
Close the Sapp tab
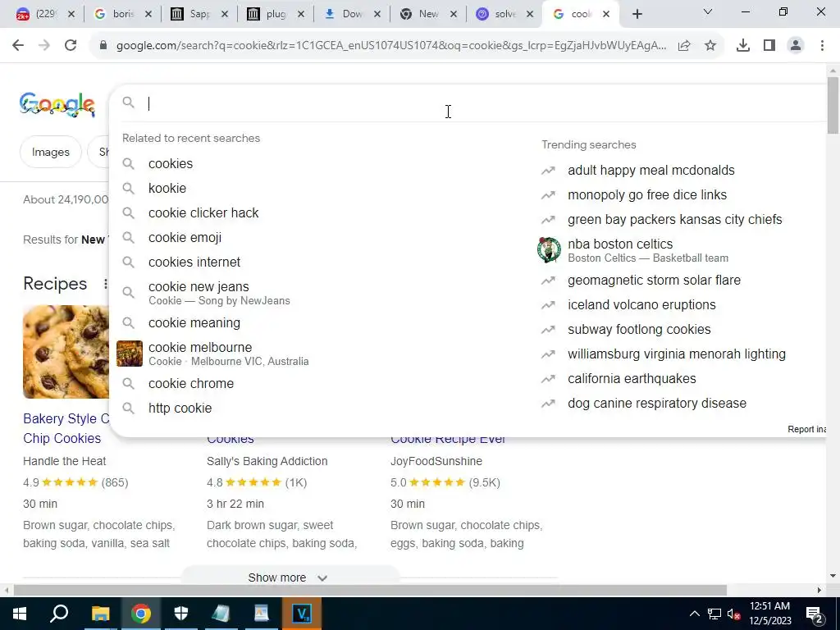click(225, 14)
